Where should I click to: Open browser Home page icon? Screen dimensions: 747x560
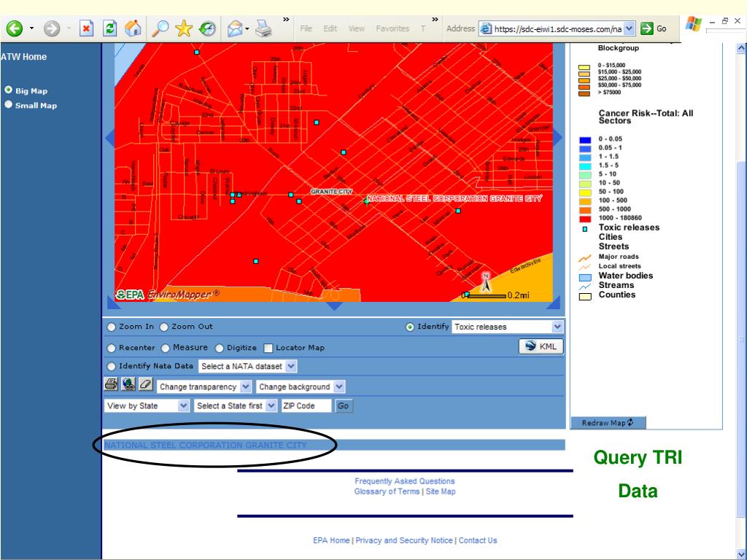(x=133, y=28)
